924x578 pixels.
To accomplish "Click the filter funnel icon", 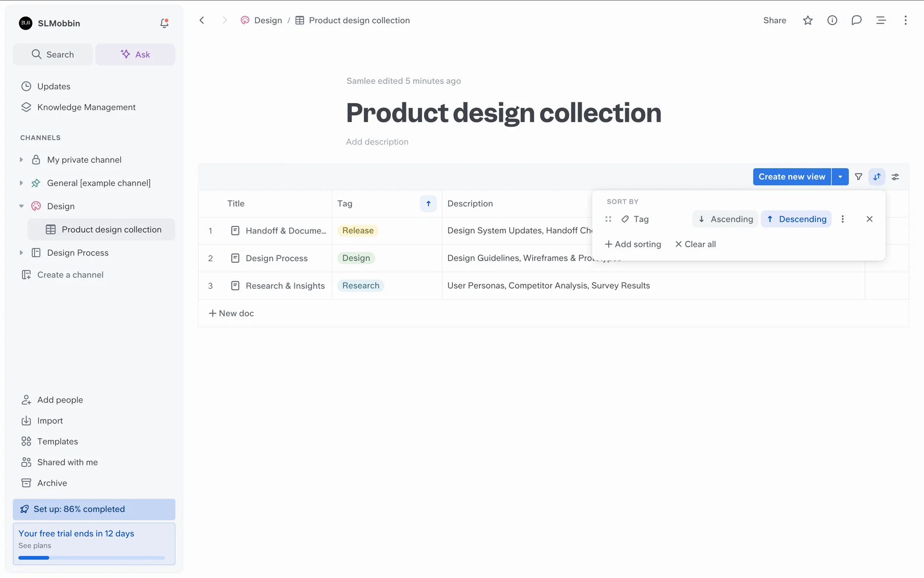I will coord(858,177).
